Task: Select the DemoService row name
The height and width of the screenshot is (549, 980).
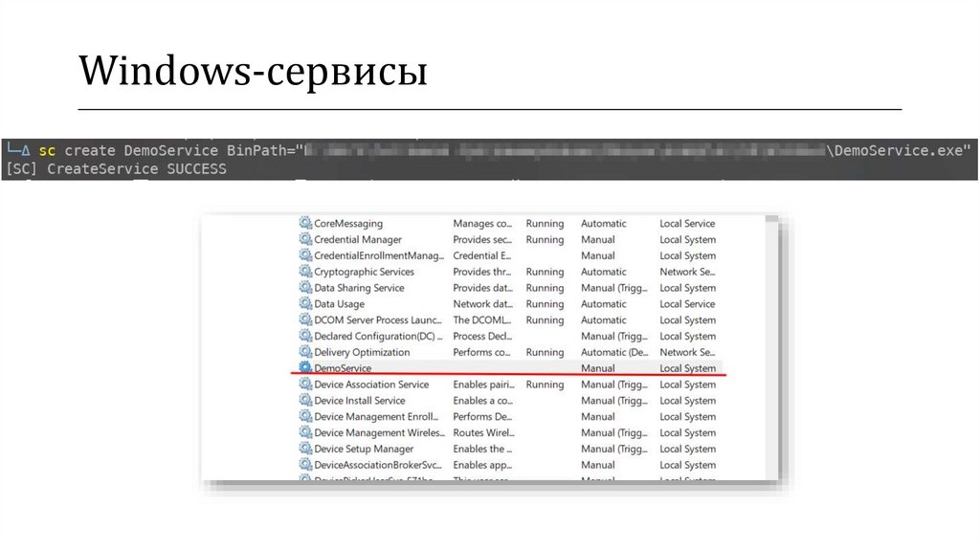Action: pyautogui.click(x=343, y=368)
